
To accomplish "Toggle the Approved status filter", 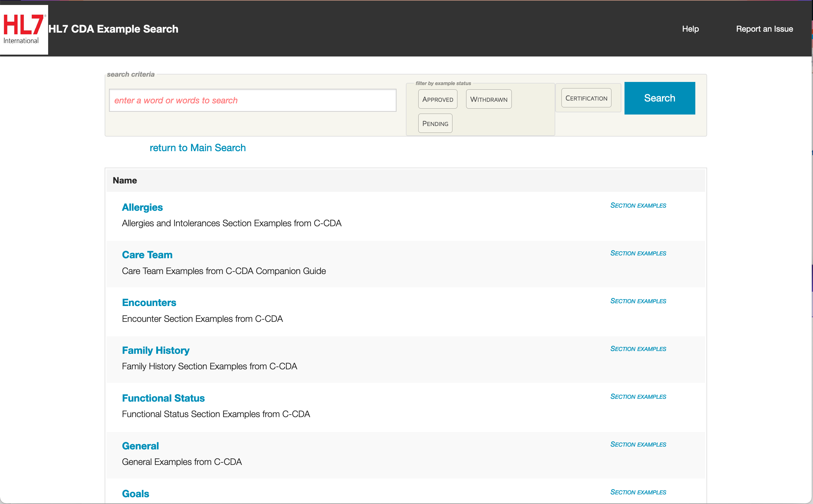I will tap(438, 99).
